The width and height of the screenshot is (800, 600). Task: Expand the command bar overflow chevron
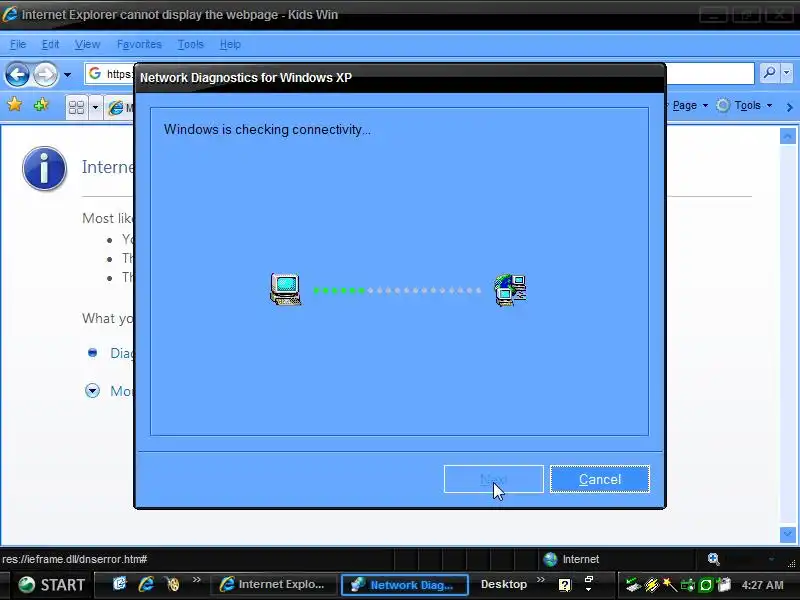(x=789, y=107)
